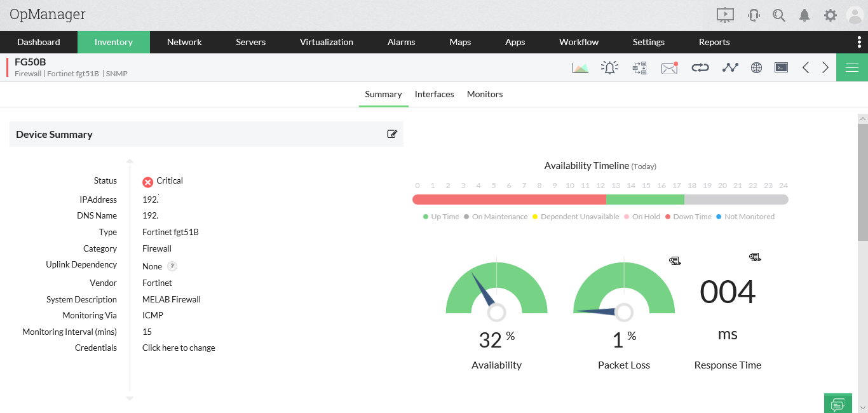
Task: Navigate to the Alarms menu
Action: click(x=400, y=42)
